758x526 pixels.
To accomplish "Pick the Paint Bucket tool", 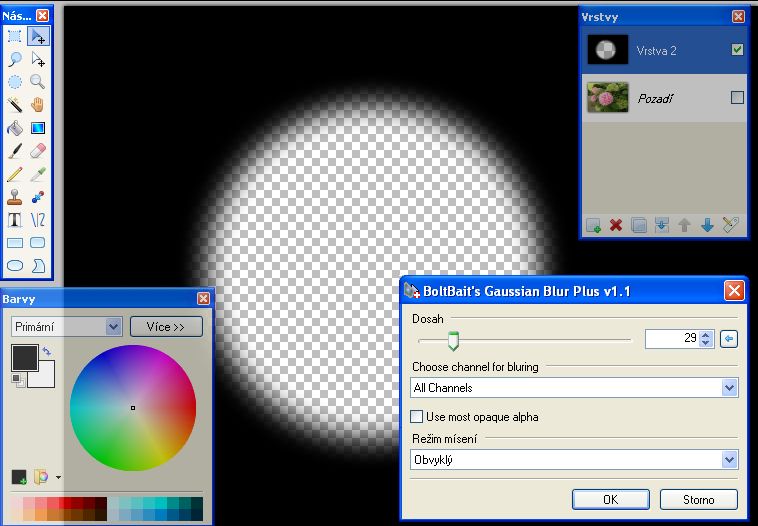I will point(15,127).
